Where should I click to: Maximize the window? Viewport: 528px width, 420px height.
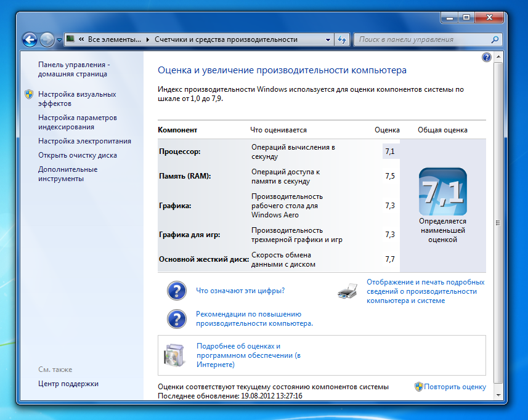pyautogui.click(x=466, y=17)
